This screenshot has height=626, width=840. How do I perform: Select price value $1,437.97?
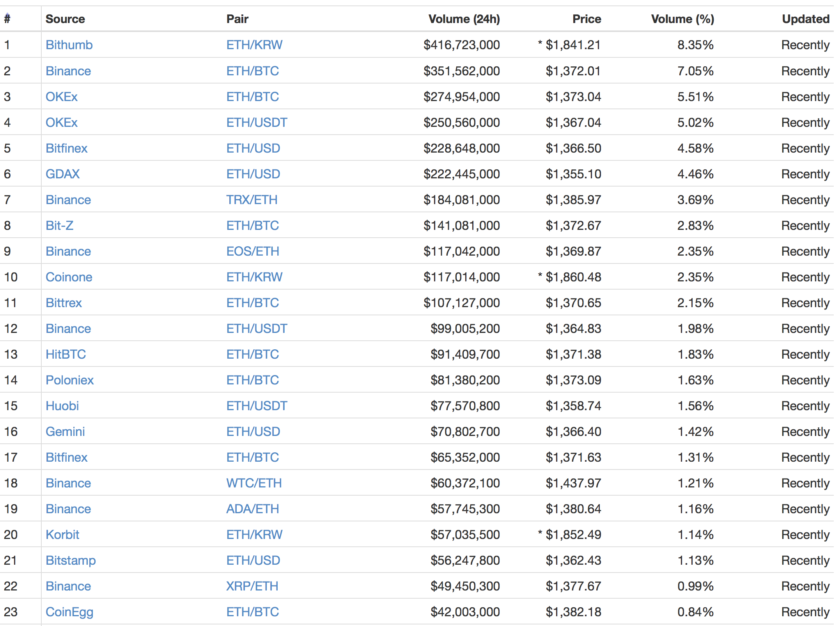pos(573,483)
